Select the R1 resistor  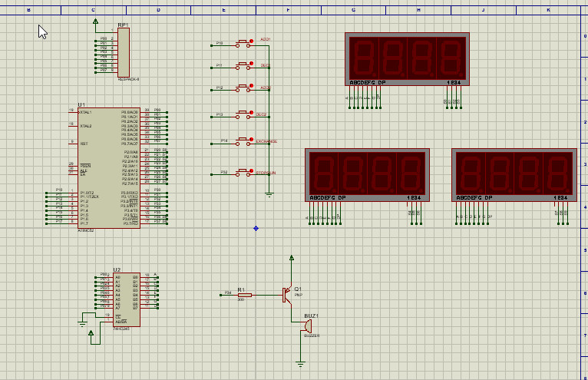(245, 296)
